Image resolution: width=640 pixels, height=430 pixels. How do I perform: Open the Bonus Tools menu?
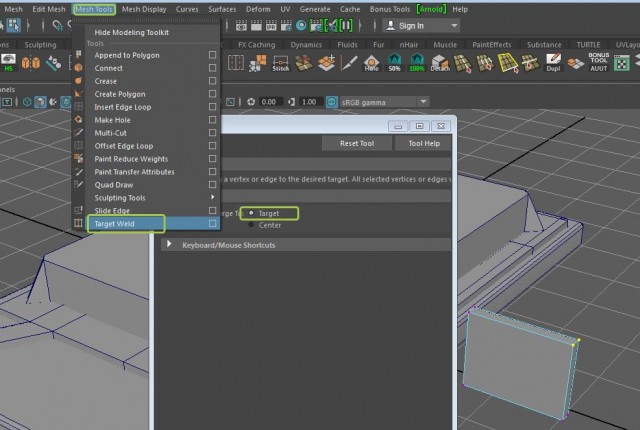click(390, 9)
